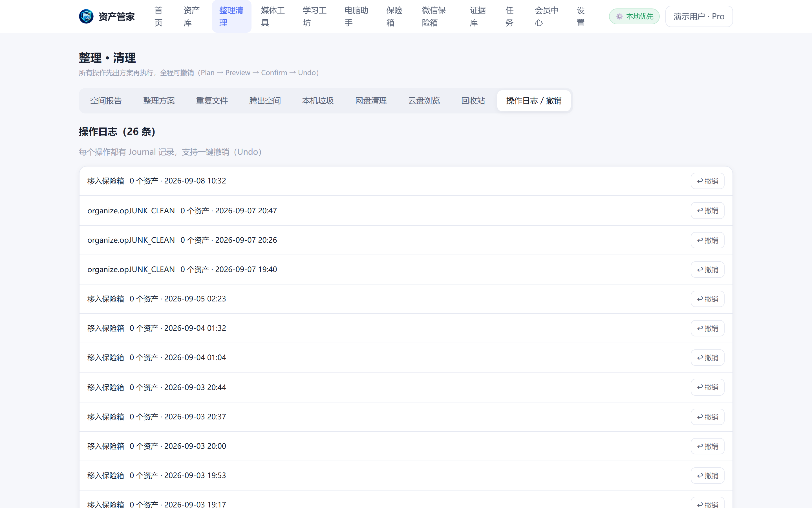Undo organize.opJUNK_CLEAN entry at 2026-09-07 20:47
The image size is (812, 508).
(x=707, y=211)
